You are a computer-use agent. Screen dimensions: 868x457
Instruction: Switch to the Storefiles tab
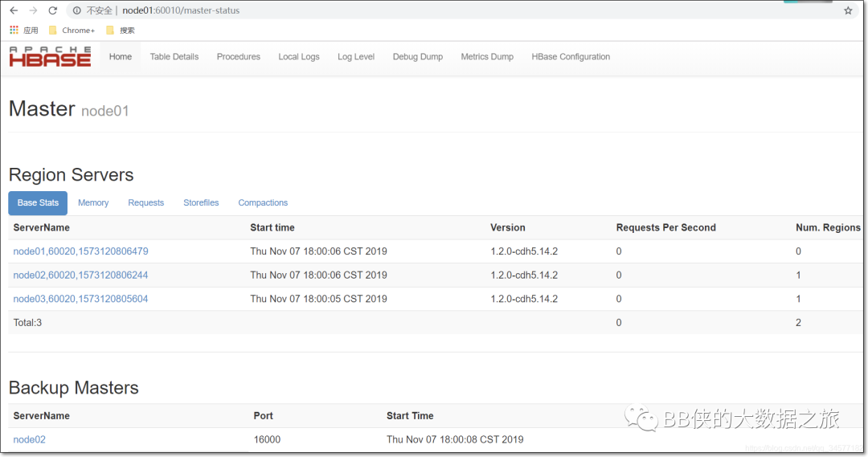click(201, 202)
